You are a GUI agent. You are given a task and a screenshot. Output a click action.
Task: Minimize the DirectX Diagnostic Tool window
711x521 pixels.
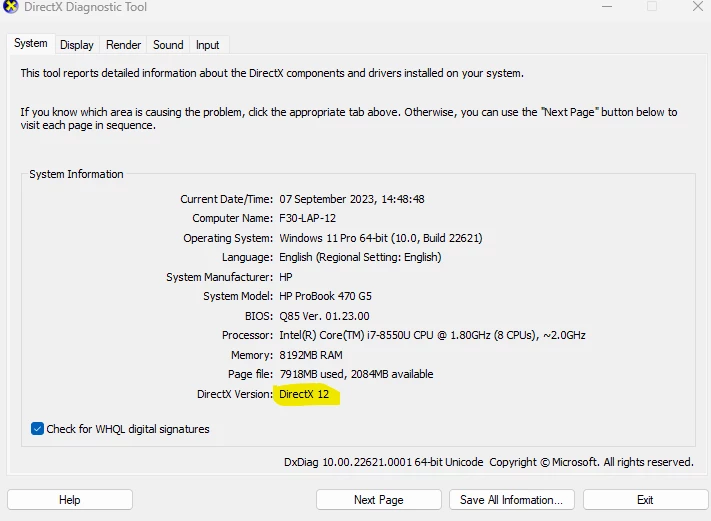click(607, 6)
